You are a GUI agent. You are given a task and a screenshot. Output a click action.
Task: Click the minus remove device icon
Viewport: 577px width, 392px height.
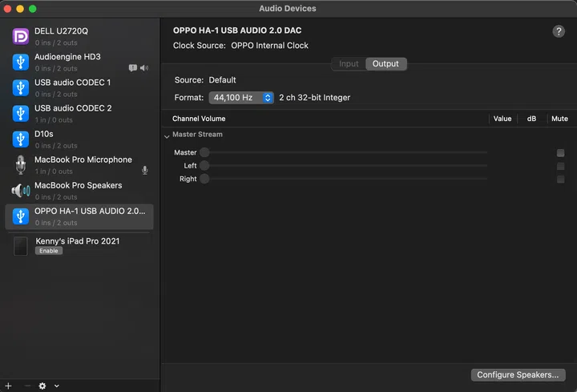coord(27,386)
